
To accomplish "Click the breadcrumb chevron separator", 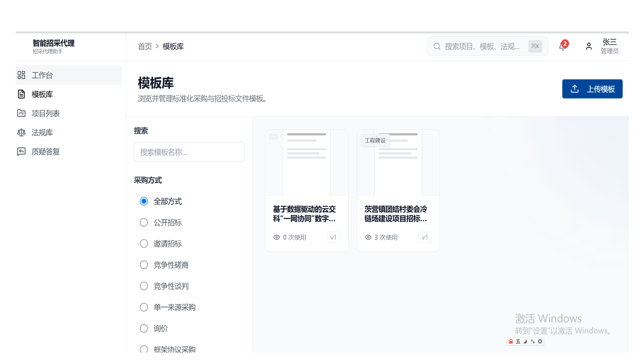I will pyautogui.click(x=157, y=46).
